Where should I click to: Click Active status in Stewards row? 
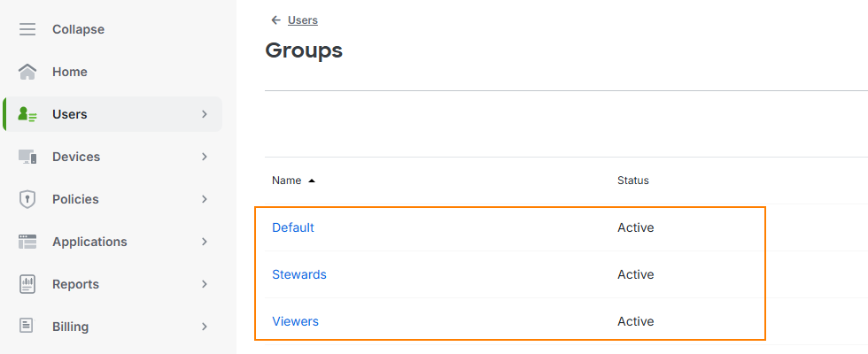click(636, 274)
